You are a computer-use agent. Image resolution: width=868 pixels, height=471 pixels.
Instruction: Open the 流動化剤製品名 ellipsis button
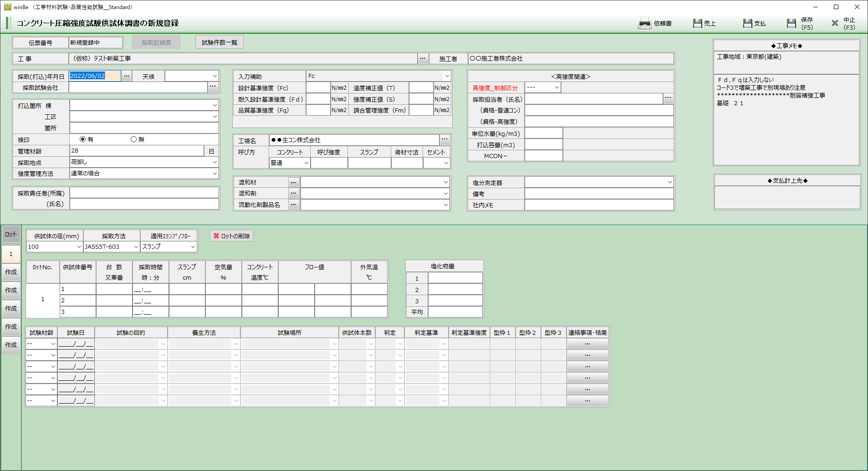293,205
